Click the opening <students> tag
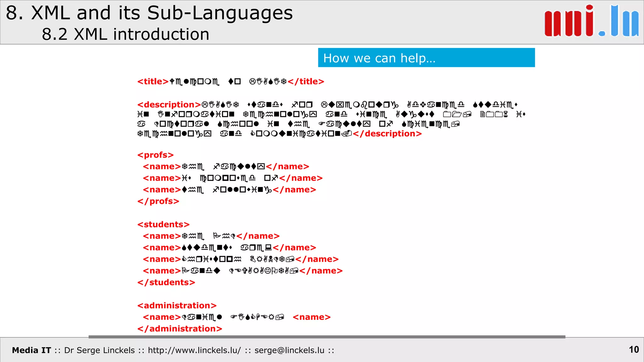The image size is (644, 362). point(163,225)
